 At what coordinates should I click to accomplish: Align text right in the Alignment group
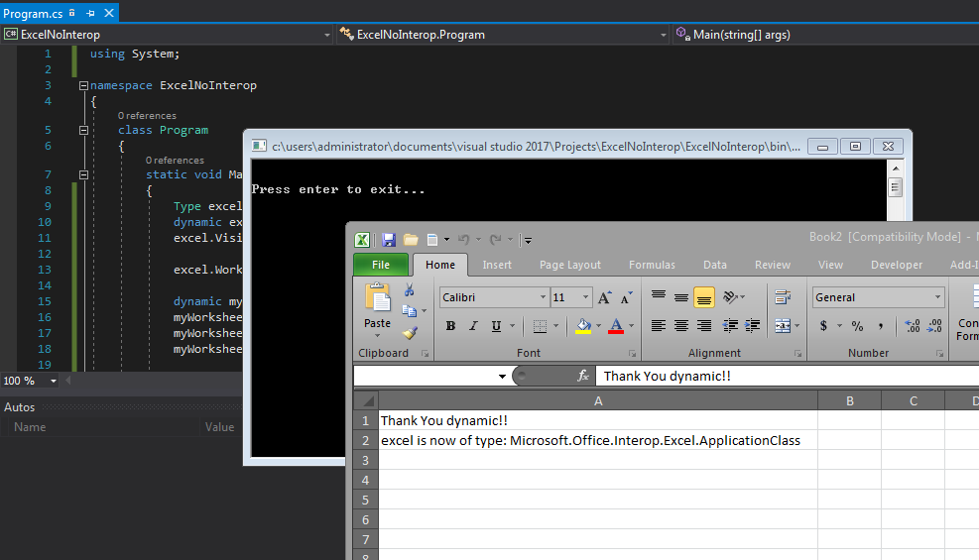click(x=703, y=325)
